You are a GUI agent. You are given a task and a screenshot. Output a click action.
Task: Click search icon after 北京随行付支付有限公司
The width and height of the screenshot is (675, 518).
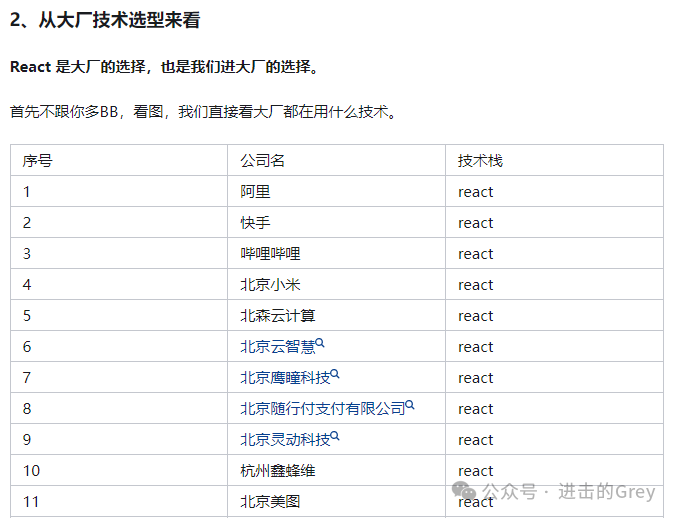click(410, 405)
